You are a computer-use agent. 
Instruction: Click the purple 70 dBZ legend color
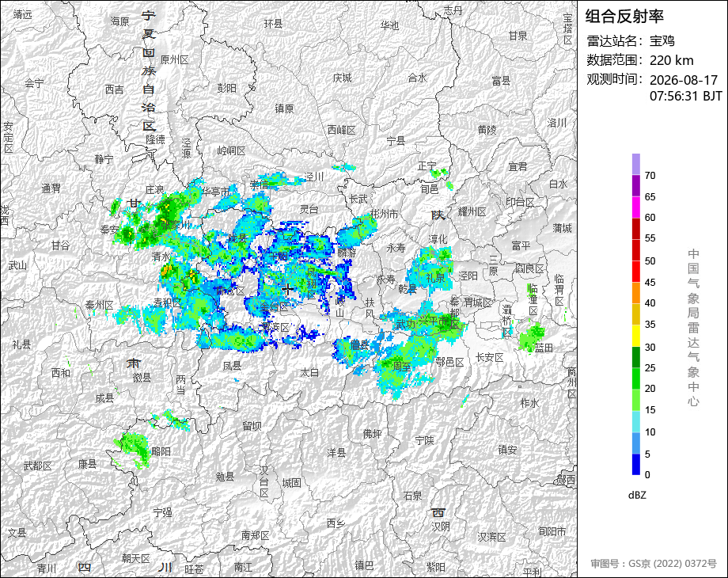[x=636, y=164]
